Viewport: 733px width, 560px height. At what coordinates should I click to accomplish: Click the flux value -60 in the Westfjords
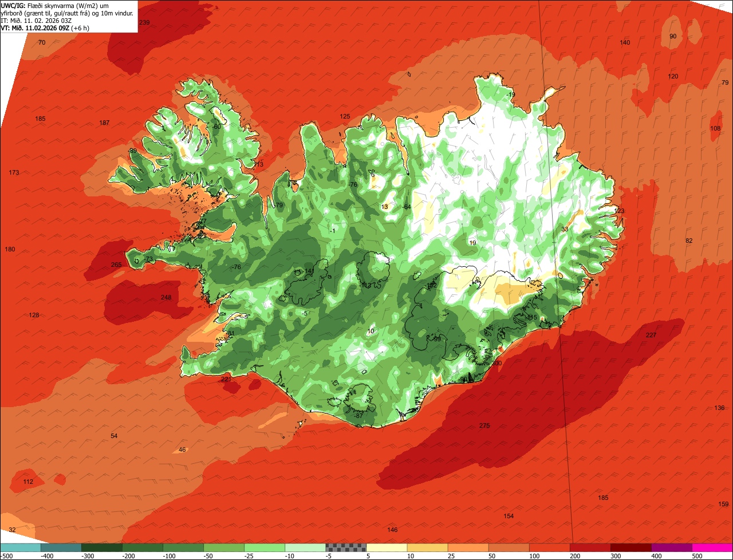(215, 127)
